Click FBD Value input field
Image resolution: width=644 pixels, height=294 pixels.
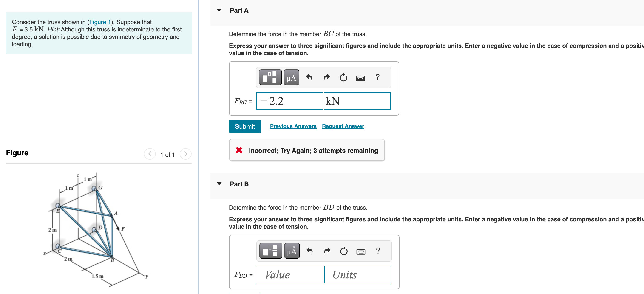coord(290,275)
